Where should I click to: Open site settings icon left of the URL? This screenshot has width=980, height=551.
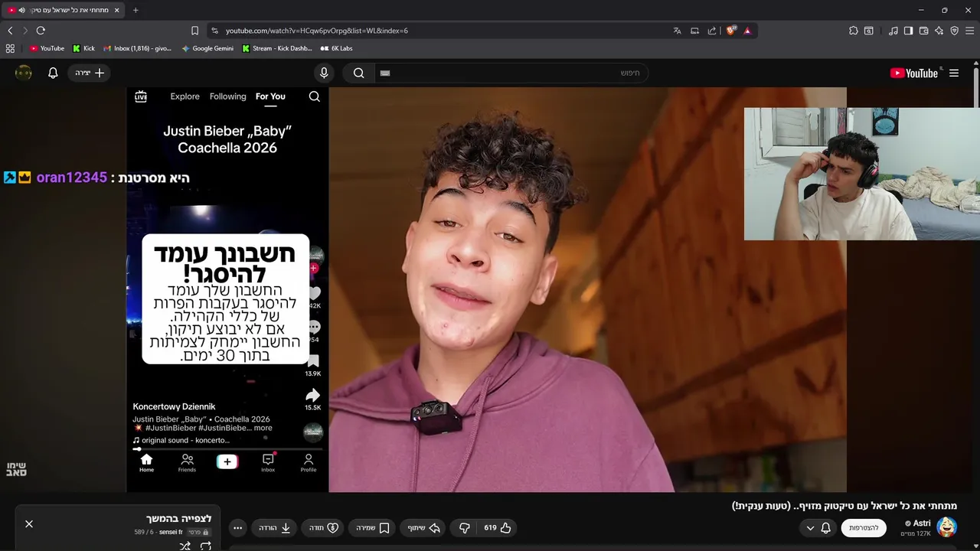pyautogui.click(x=214, y=31)
